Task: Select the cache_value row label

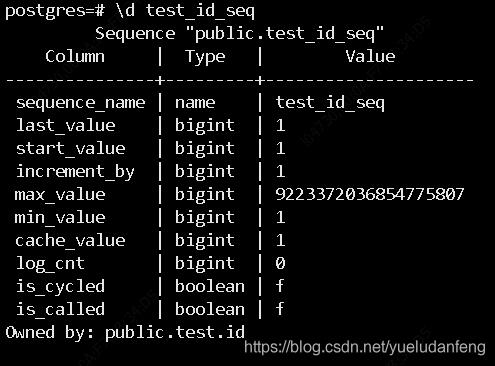Action: (x=70, y=241)
